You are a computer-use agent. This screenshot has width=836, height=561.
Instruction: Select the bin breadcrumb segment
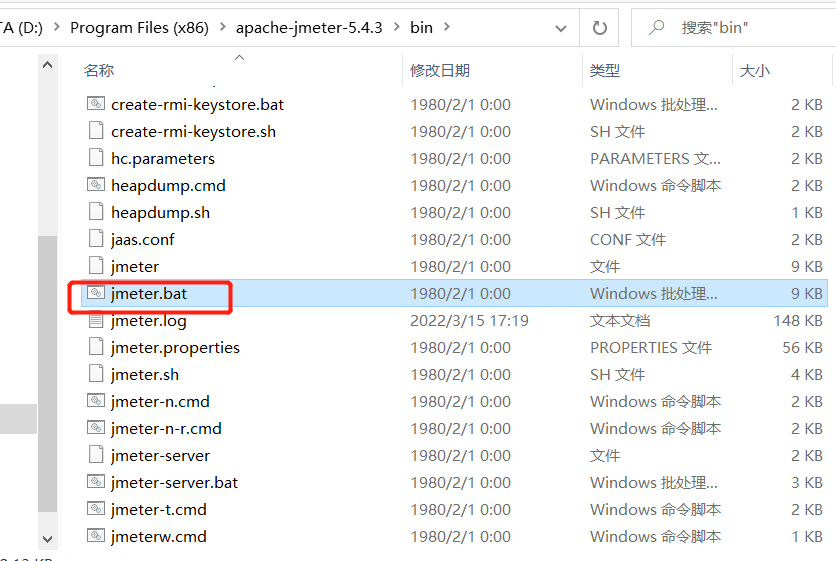pyautogui.click(x=421, y=28)
